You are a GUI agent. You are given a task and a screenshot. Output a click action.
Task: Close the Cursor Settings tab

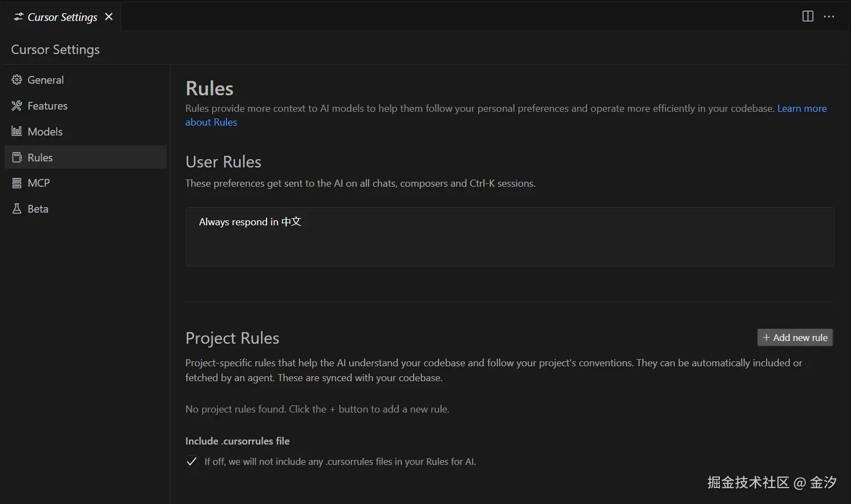coord(109,17)
